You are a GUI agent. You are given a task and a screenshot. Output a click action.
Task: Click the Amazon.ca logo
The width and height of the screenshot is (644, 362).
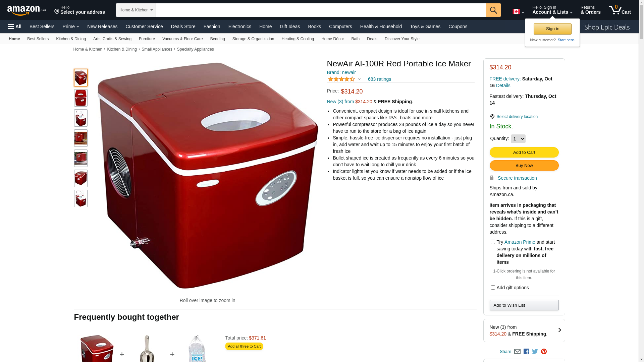tap(27, 10)
